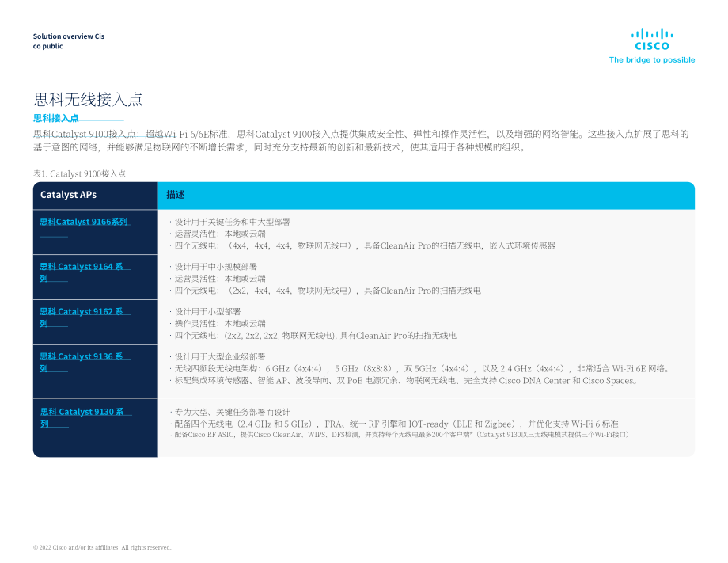Viewport: 728px width, 563px height.
Task: Click 设计用于小型部署 text
Action: 207,312
